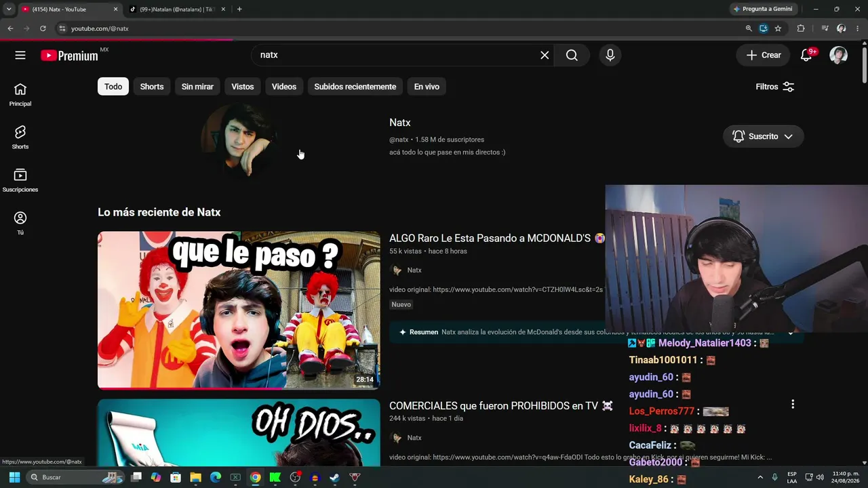The image size is (868, 488).
Task: Open Microsoft Edge from taskbar
Action: tap(216, 477)
